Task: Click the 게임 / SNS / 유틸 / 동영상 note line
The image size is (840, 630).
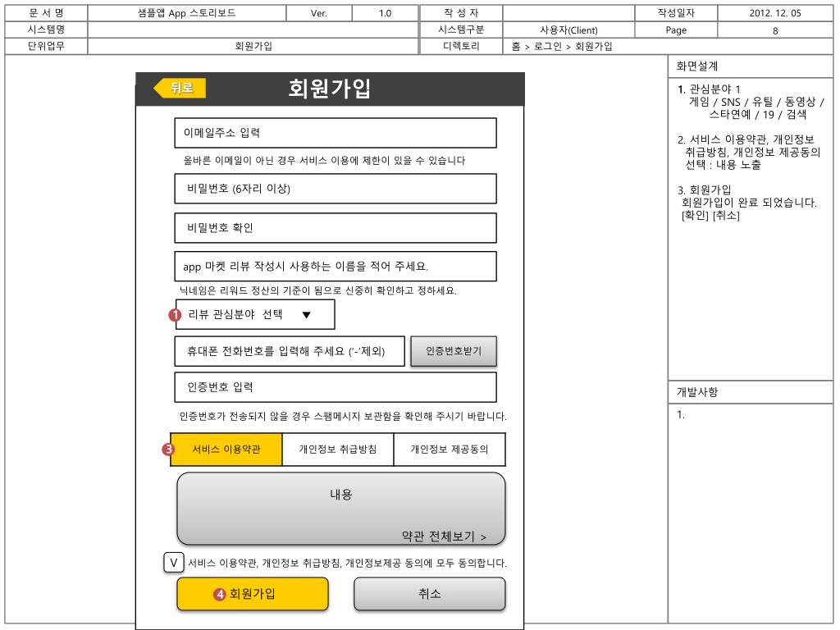Action: click(756, 102)
